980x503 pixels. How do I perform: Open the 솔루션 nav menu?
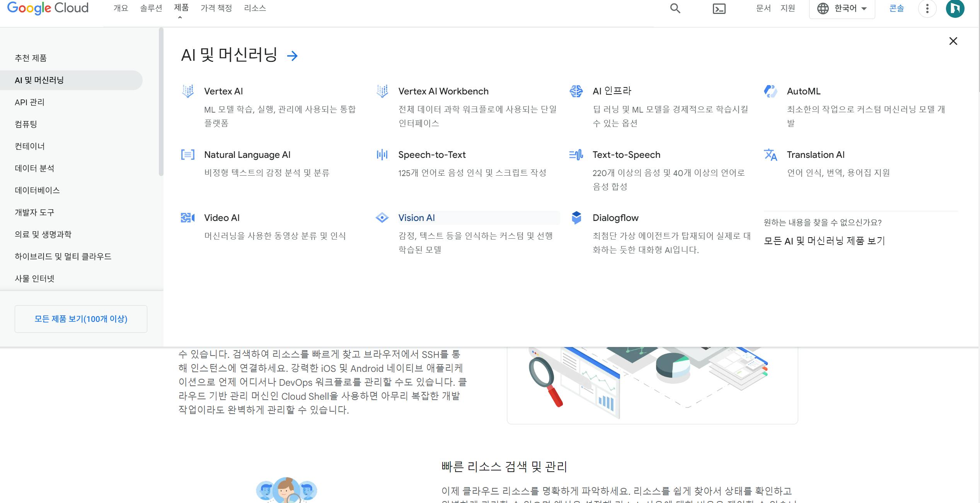[151, 8]
